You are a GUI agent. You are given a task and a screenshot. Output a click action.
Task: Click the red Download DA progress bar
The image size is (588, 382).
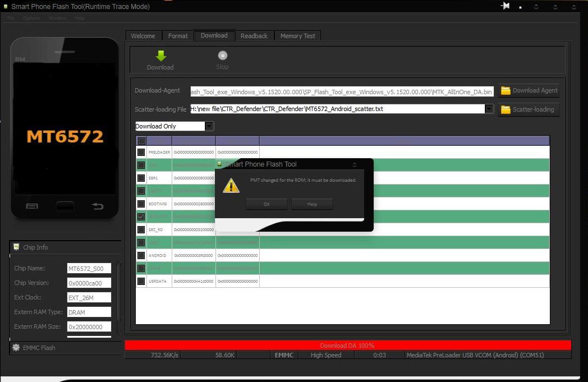coord(347,346)
